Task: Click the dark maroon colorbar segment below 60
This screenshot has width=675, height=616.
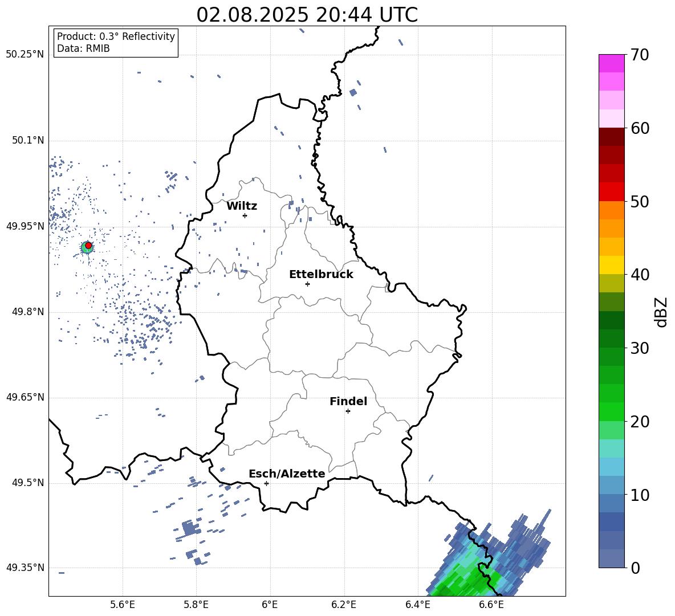Action: pos(611,137)
